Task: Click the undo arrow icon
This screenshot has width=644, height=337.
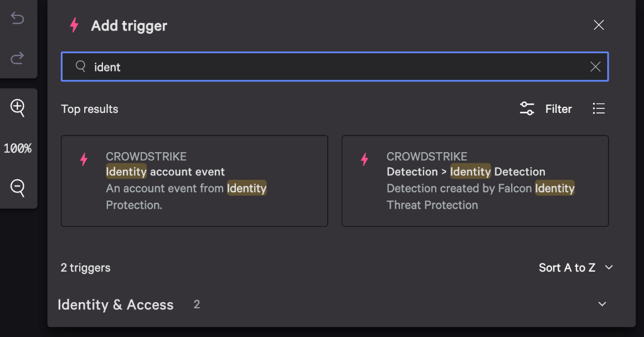Action: click(x=18, y=19)
